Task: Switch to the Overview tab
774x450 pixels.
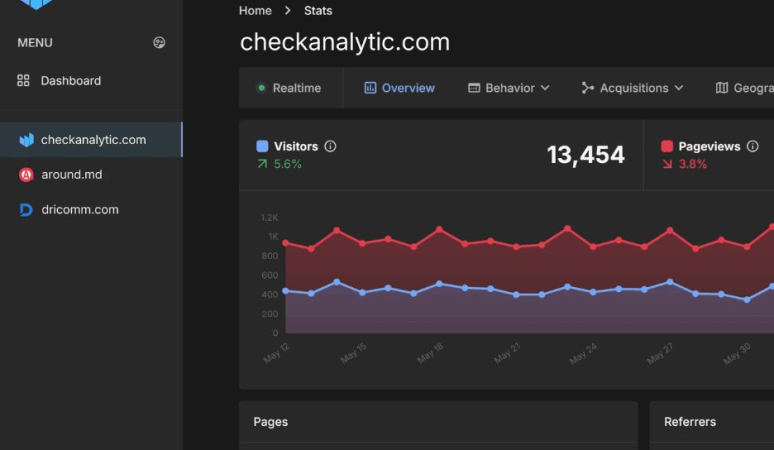Action: [399, 88]
